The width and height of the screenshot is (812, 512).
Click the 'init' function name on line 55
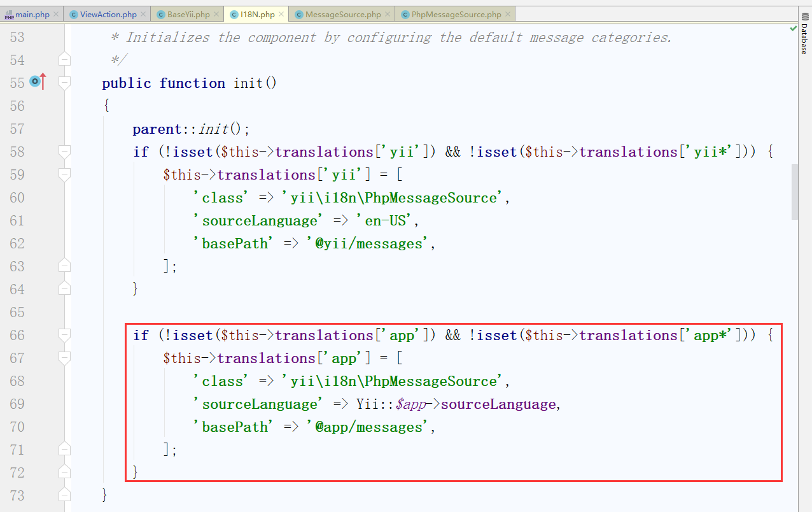tap(248, 83)
